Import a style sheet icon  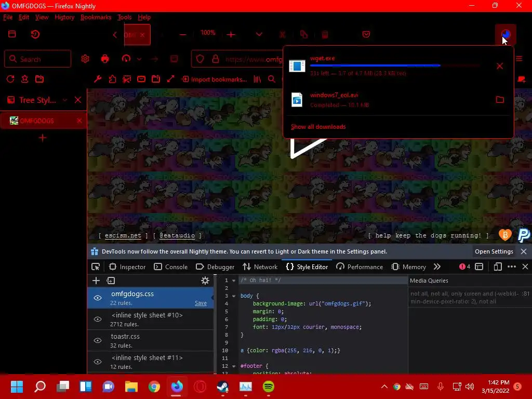tap(111, 280)
